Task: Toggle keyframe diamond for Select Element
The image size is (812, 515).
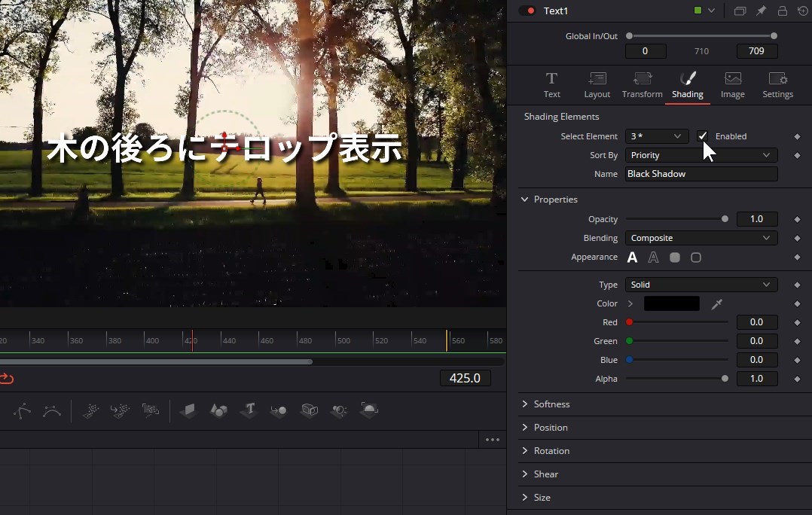Action: pos(797,136)
